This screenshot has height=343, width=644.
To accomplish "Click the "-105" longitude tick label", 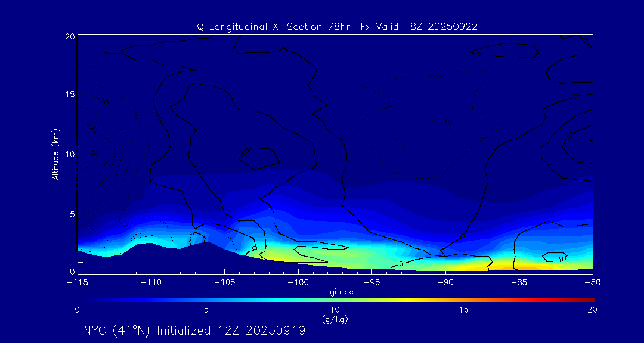I will [225, 283].
